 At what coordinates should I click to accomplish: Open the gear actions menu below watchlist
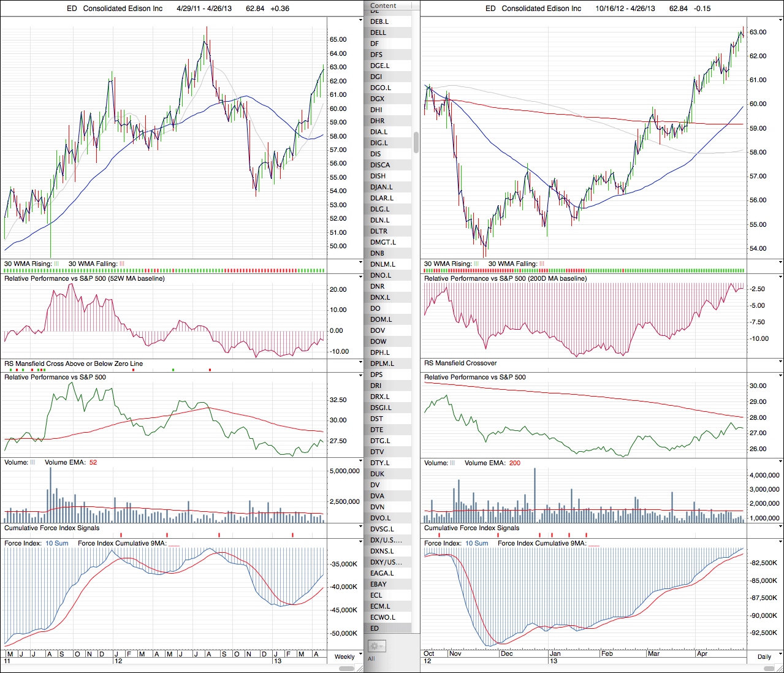pyautogui.click(x=376, y=646)
